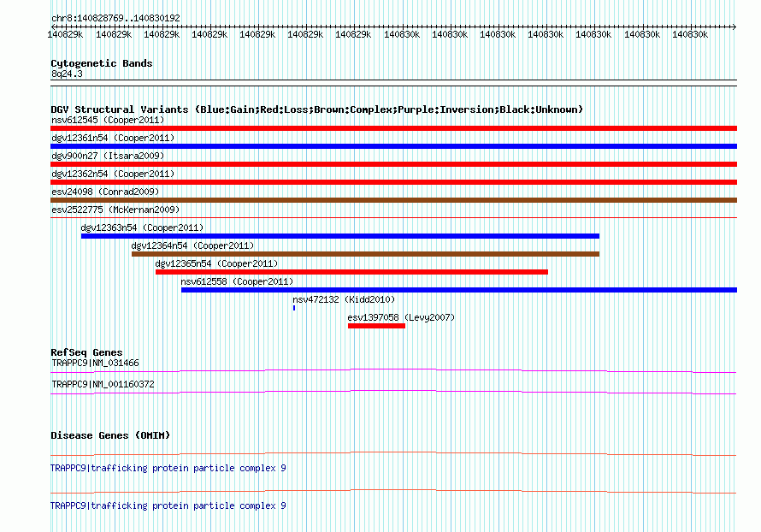The width and height of the screenshot is (761, 532).
Task: Select the 8q24.3 cytogenetic band label
Action: coord(67,74)
